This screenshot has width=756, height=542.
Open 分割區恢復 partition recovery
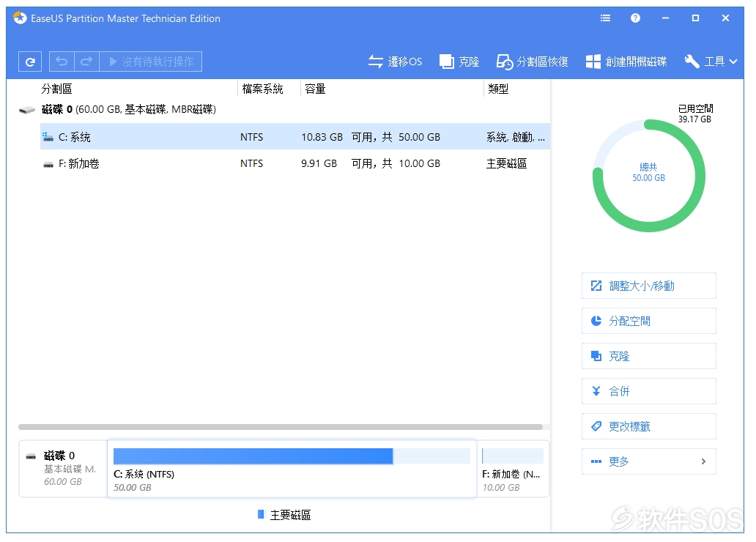(x=533, y=62)
